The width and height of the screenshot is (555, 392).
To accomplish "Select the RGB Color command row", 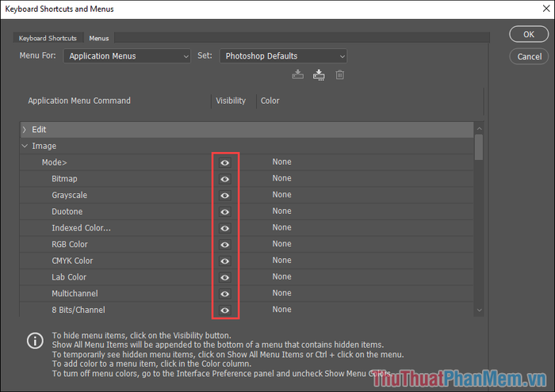I will [247, 245].
